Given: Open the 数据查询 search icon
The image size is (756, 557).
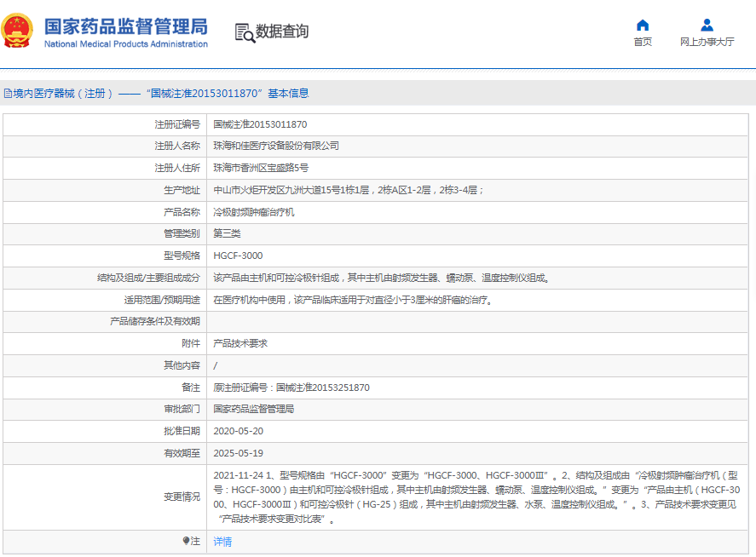Looking at the screenshot, I should pyautogui.click(x=245, y=32).
